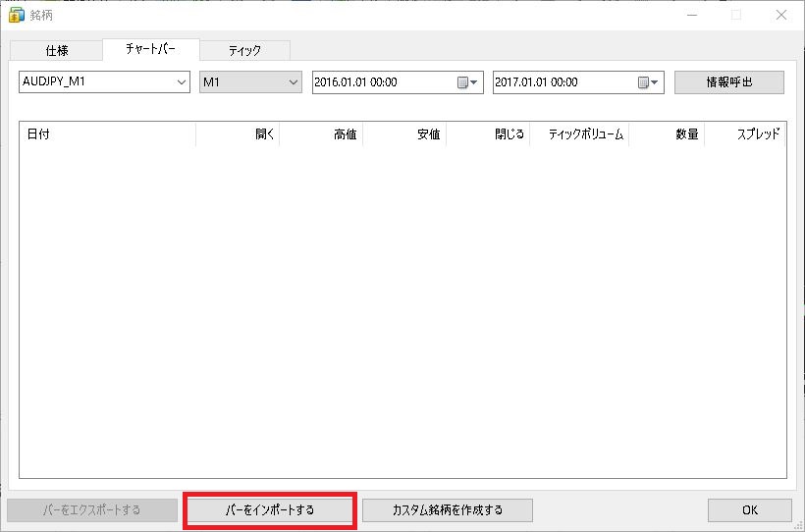Sort by the 数量 column header
The image size is (805, 532).
pos(667,134)
